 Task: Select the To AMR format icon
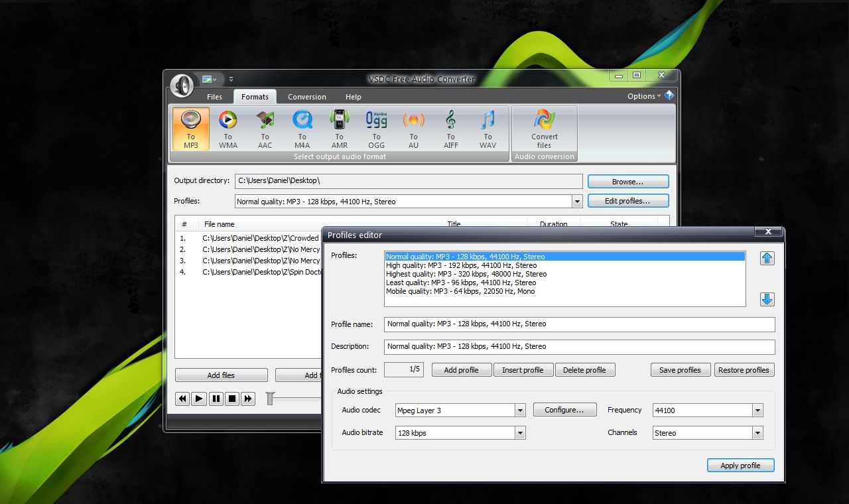(339, 129)
